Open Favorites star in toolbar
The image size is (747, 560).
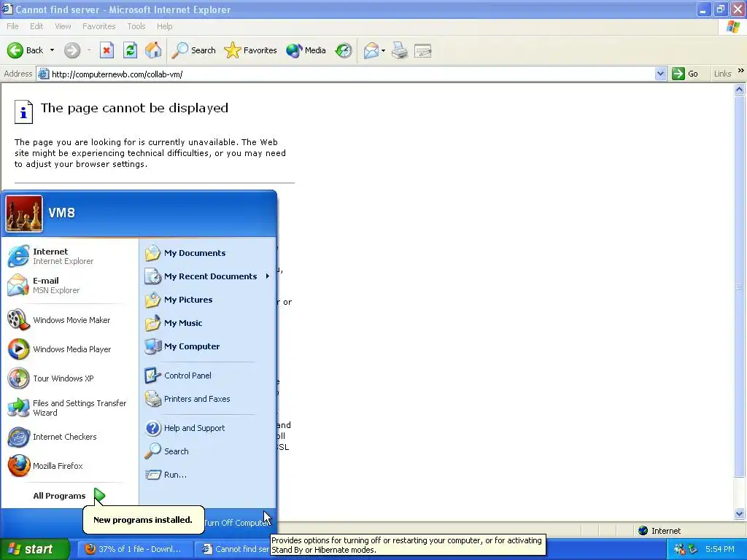tap(250, 50)
